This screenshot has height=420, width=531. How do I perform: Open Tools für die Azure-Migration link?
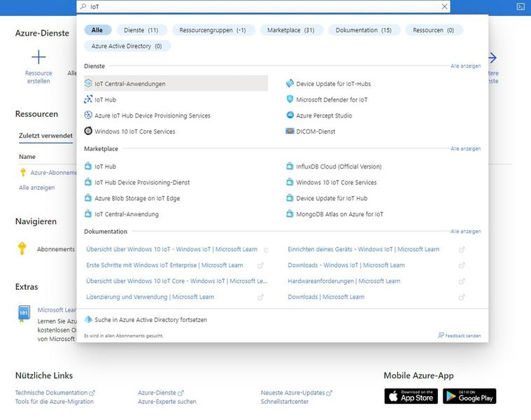pyautogui.click(x=54, y=401)
